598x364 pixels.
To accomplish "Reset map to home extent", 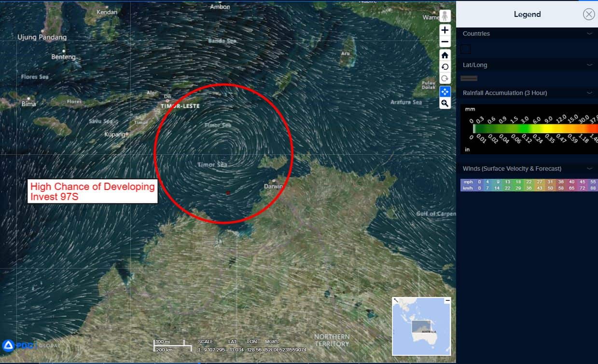I will click(x=445, y=55).
